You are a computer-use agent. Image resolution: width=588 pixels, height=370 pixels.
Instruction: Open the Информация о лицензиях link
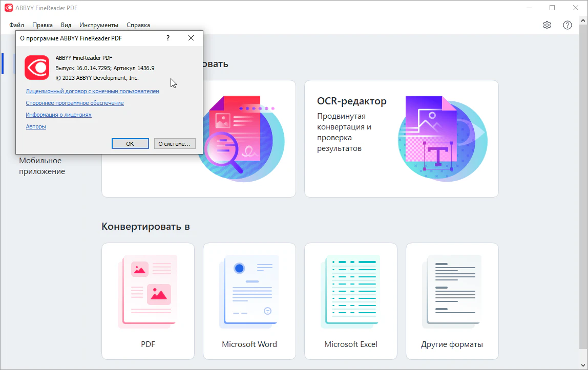pyautogui.click(x=58, y=115)
